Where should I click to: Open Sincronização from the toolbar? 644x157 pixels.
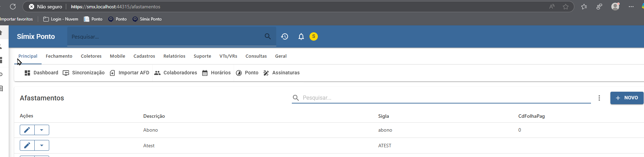[x=84, y=73]
